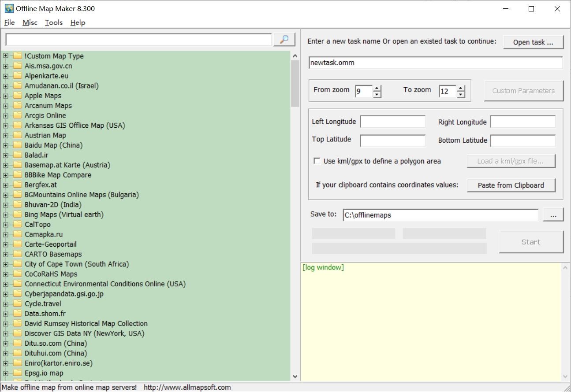Image resolution: width=571 pixels, height=392 pixels.
Task: Expand the Arkansas GIS Offlice Map node
Action: tap(6, 126)
